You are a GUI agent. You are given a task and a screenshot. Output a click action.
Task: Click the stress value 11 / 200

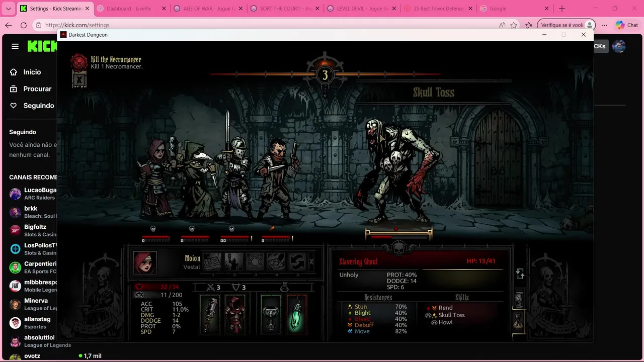[171, 295]
